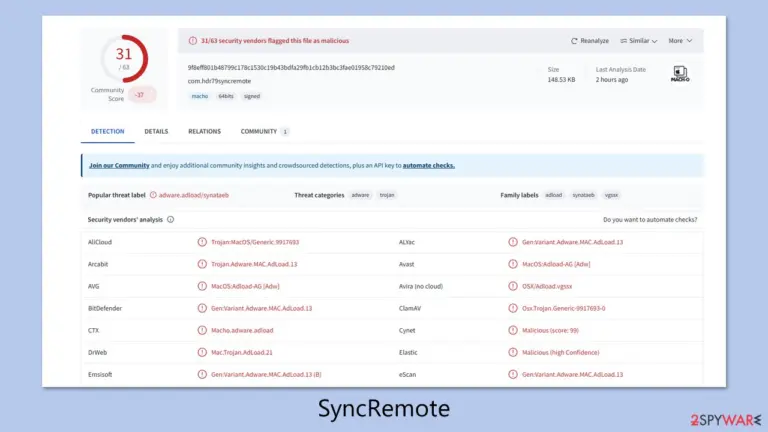Viewport: 768px width, 432px height.
Task: Click the Trojan.Adware.MAC.AdLoad.13 detection for Arcabit
Action: tap(254, 264)
